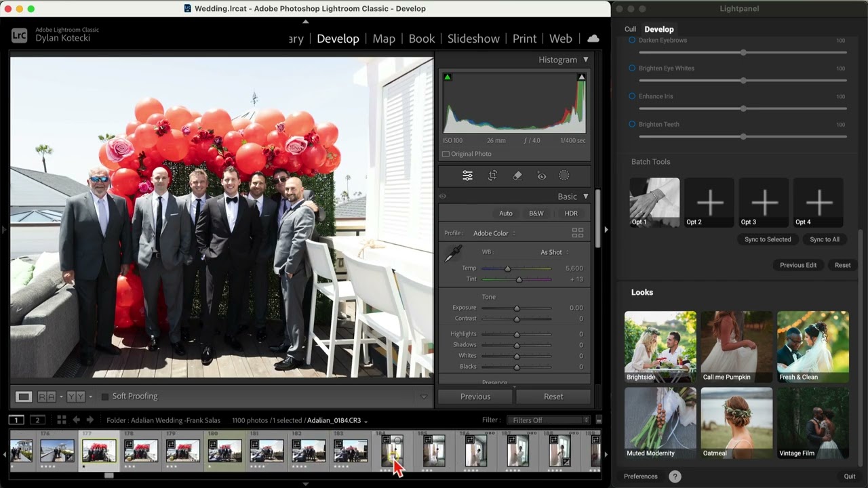Add a batch tool in Opt 2
The height and width of the screenshot is (488, 868).
(710, 202)
